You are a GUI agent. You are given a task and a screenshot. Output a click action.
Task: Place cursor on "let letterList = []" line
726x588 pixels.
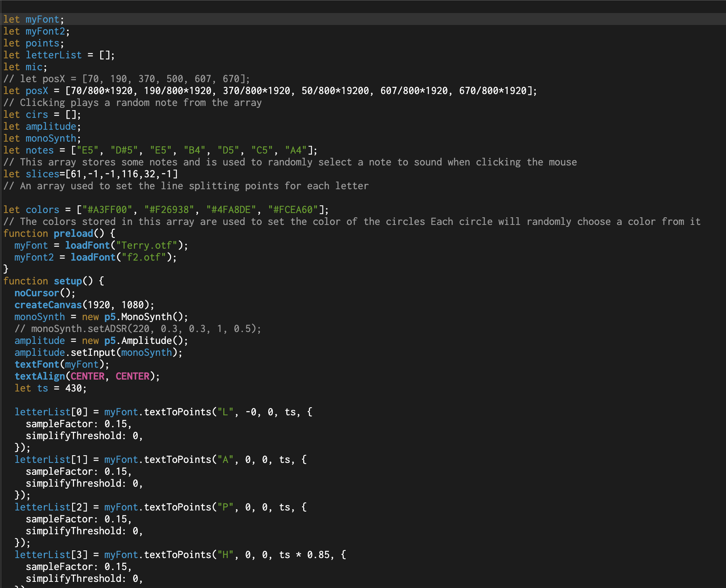tap(59, 55)
